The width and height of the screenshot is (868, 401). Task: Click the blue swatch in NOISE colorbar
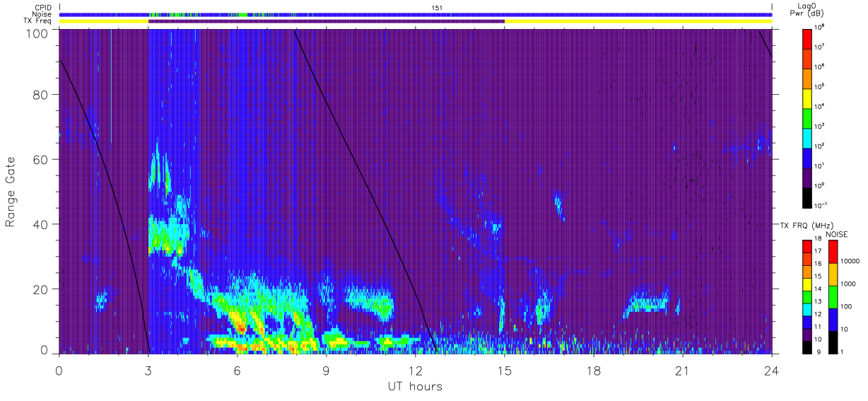point(832,319)
